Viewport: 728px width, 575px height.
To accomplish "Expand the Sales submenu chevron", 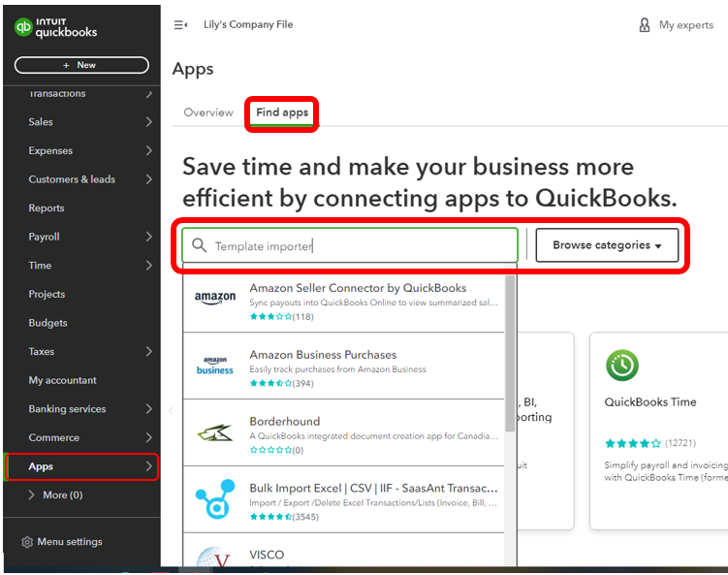I will click(x=148, y=122).
